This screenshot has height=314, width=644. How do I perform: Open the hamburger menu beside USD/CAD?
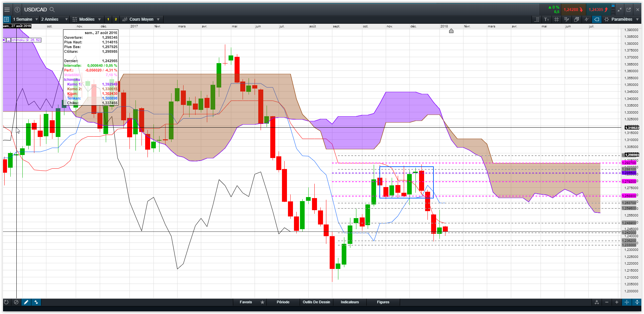click(7, 10)
